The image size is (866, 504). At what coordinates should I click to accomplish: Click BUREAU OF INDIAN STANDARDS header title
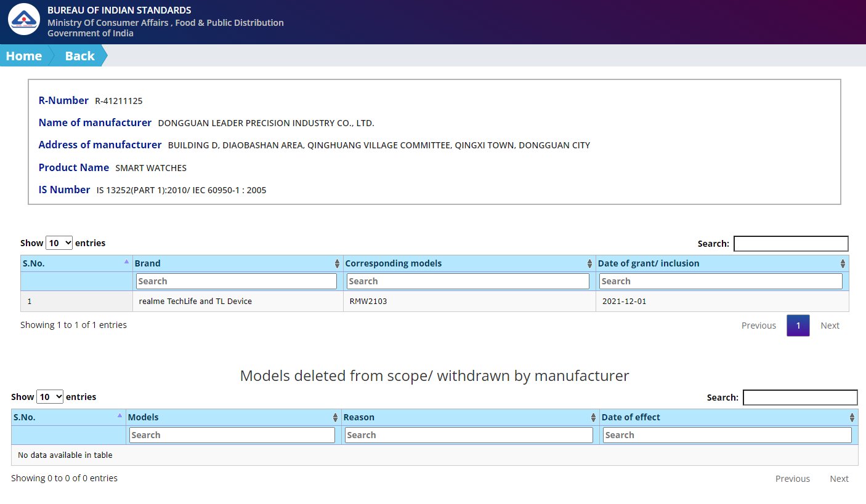pos(119,10)
